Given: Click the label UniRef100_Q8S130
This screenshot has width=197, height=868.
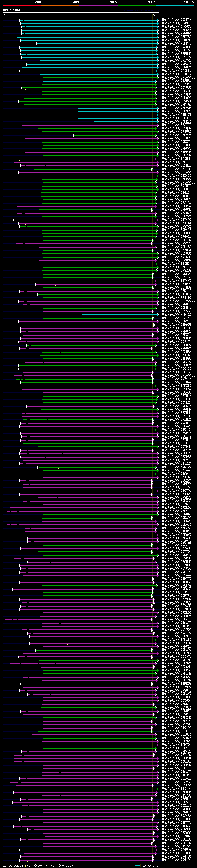Looking at the screenshot, I should point(177,203).
